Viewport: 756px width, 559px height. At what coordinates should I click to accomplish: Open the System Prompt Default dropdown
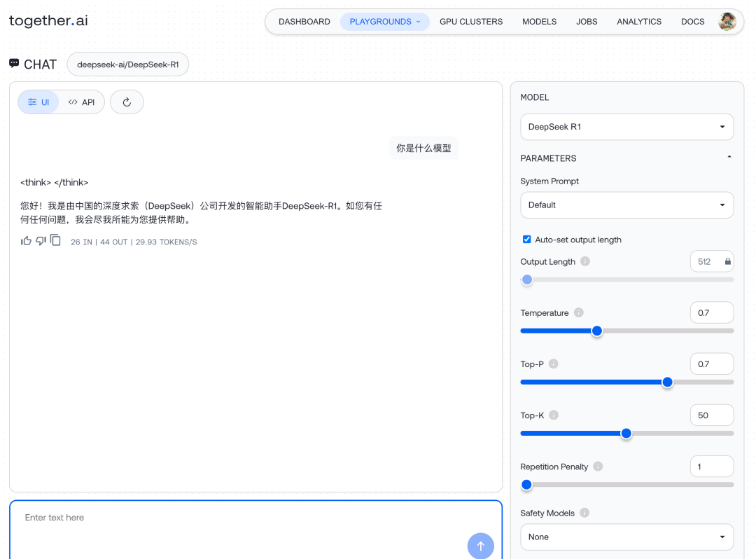click(626, 205)
